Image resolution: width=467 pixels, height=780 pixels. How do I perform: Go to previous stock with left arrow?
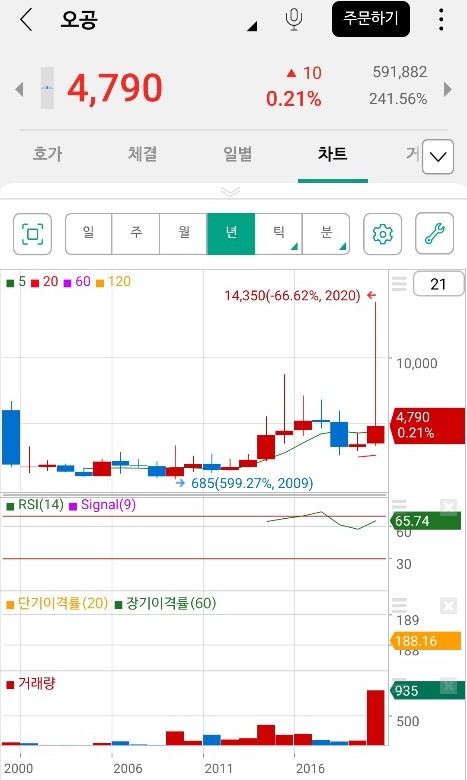19,90
